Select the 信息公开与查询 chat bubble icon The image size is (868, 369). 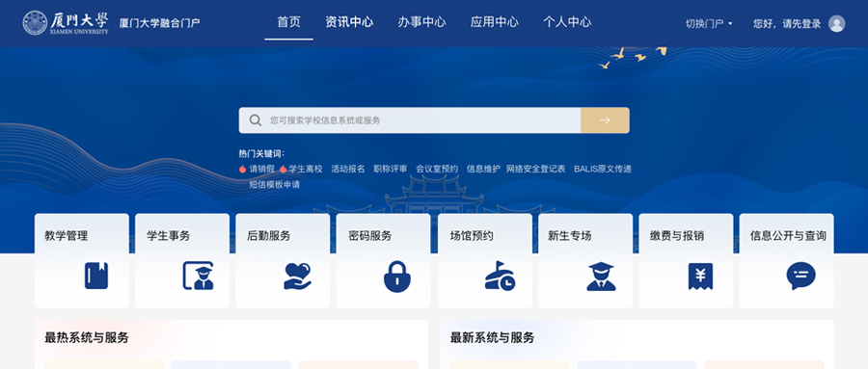tap(801, 276)
